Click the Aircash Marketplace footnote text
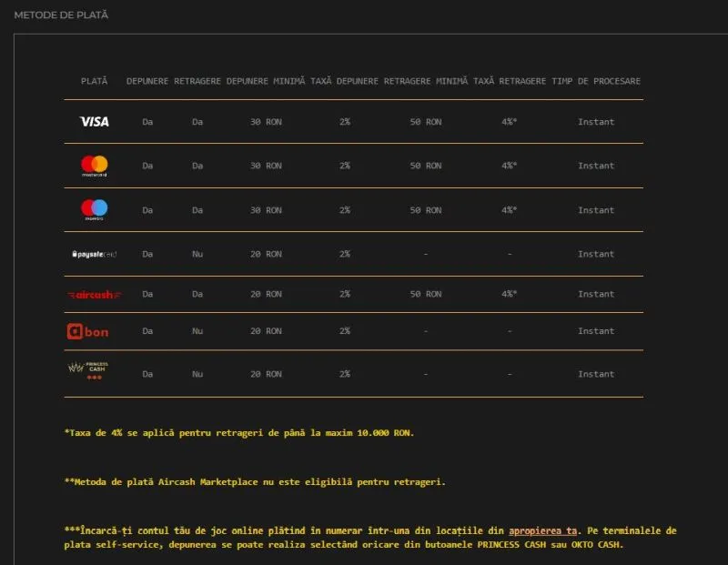The height and width of the screenshot is (565, 728). coord(255,482)
